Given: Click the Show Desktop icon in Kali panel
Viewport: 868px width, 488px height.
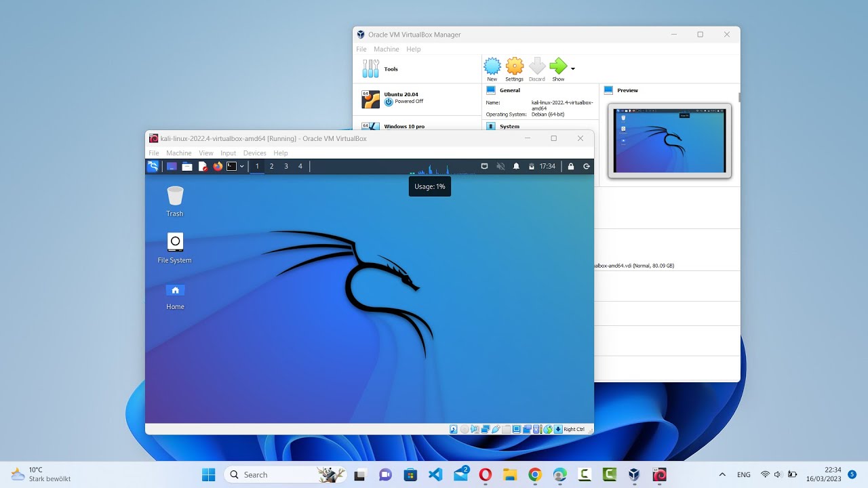Looking at the screenshot, I should coord(172,166).
